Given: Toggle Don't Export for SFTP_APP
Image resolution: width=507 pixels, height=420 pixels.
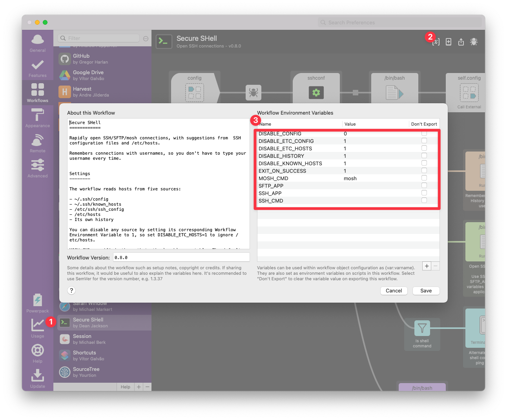Looking at the screenshot, I should tap(424, 185).
